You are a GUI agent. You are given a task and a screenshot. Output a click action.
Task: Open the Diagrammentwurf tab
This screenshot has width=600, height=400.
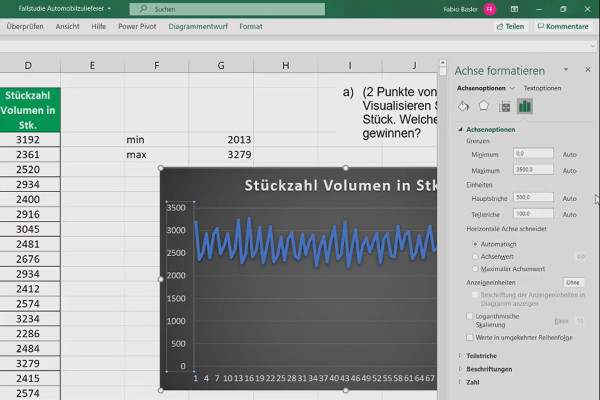pyautogui.click(x=198, y=26)
